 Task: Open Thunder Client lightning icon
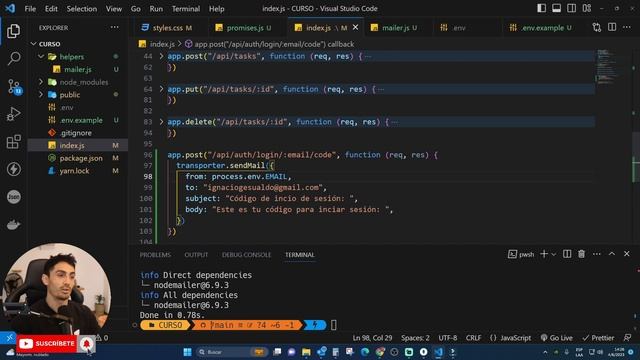coord(13,169)
